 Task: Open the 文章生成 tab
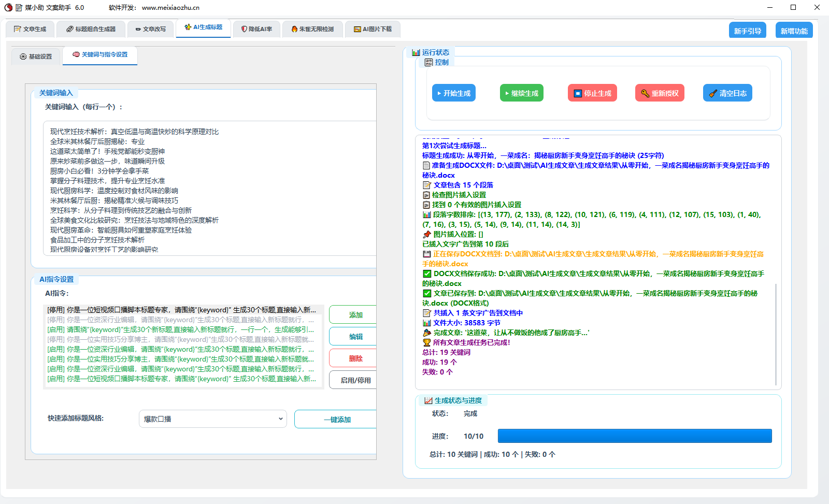point(30,29)
